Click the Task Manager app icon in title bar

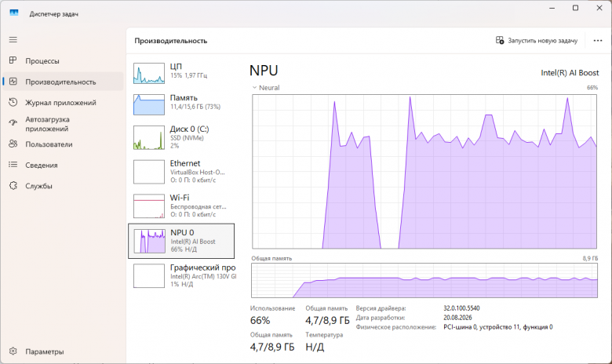point(14,13)
